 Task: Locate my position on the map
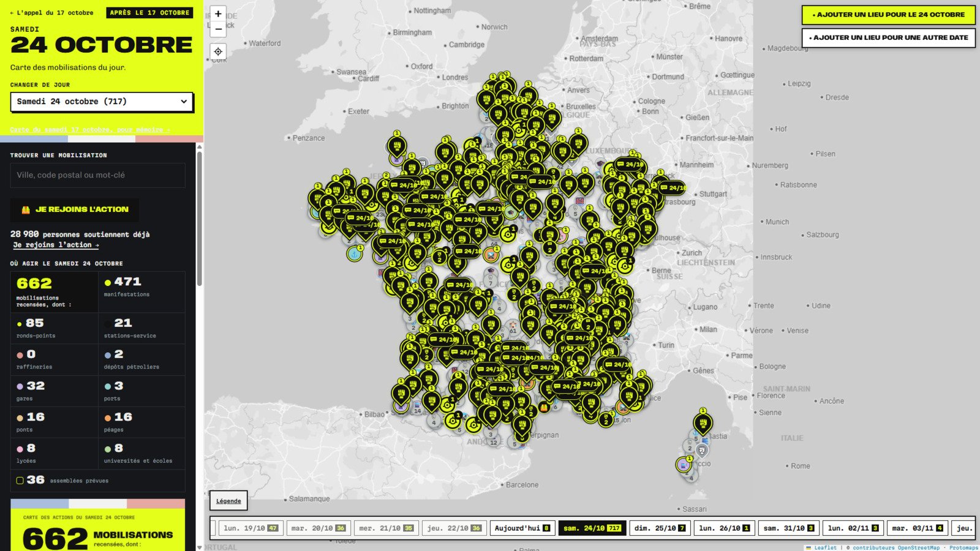tap(218, 51)
